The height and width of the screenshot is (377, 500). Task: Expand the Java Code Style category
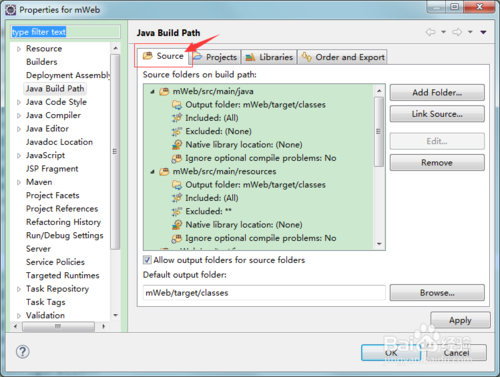[x=19, y=102]
